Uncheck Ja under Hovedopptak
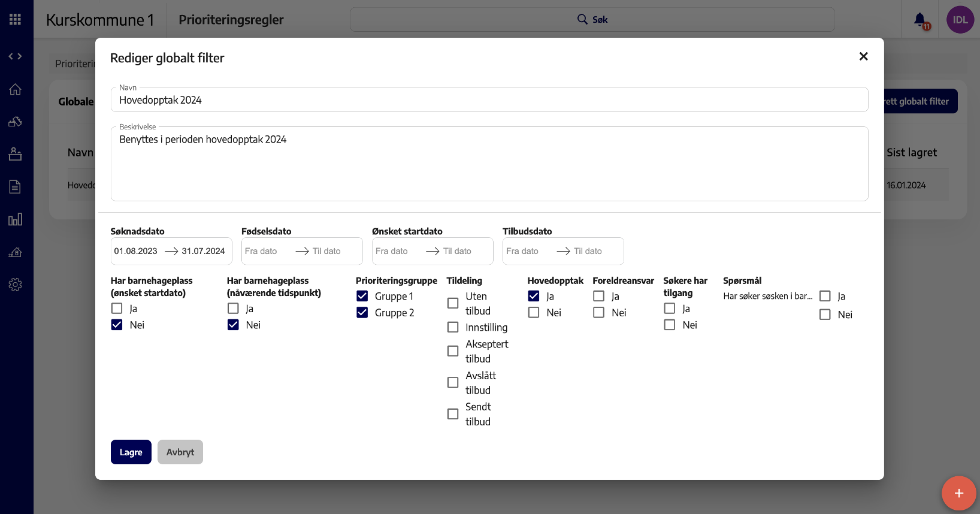This screenshot has width=980, height=514. (x=534, y=296)
